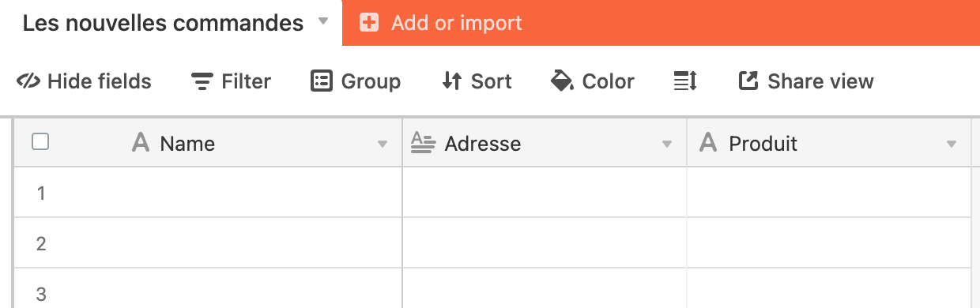The height and width of the screenshot is (308, 980).
Task: Click the Group records icon
Action: [x=322, y=81]
